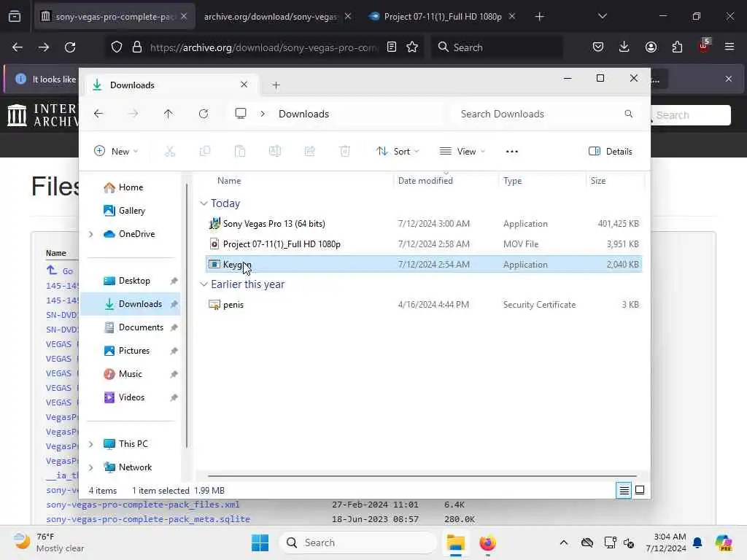Open the Firefox account icon

click(651, 47)
